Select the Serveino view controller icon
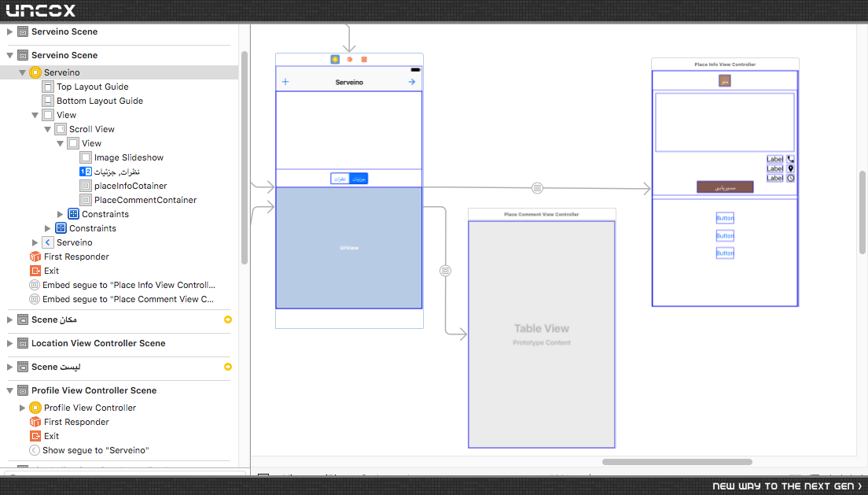 coord(35,72)
